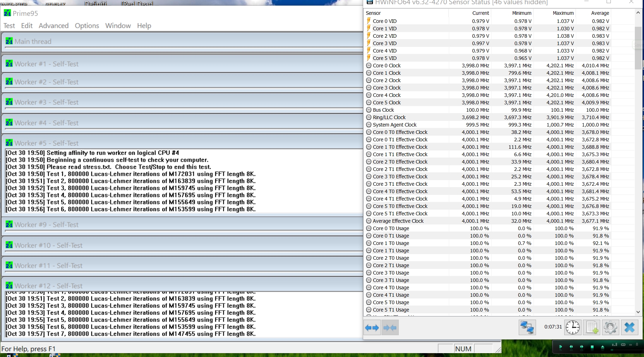Activate the Worker #2 - Self-Test title bar
The image size is (644, 357).
pyautogui.click(x=182, y=82)
